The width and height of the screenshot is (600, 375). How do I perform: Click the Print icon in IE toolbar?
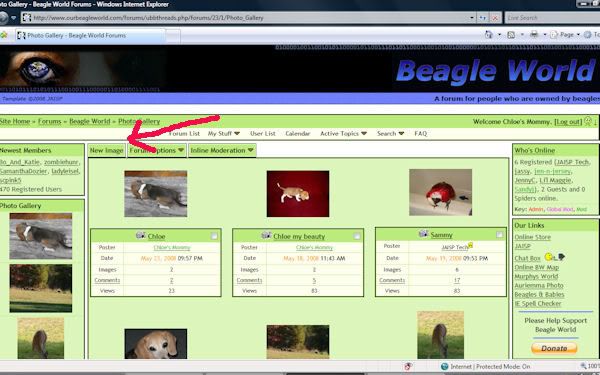pos(534,34)
